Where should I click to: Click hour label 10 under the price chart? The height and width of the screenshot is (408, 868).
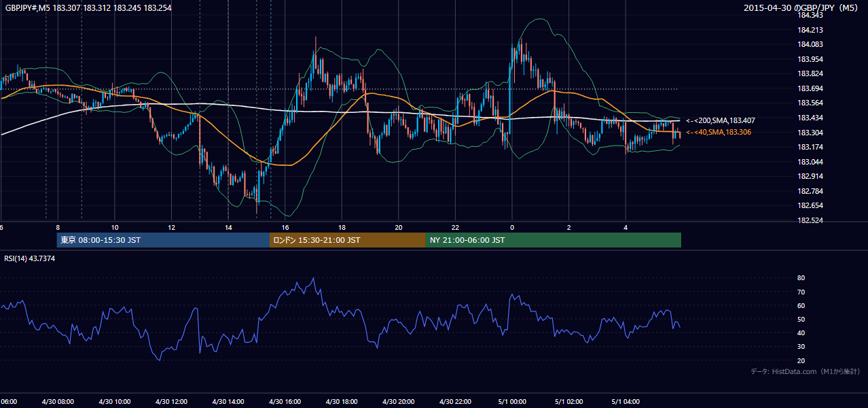[x=115, y=227]
